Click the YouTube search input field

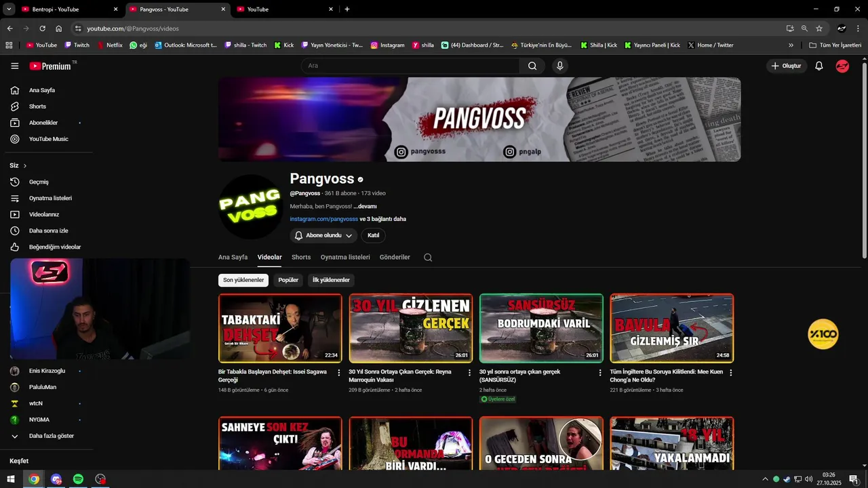pyautogui.click(x=410, y=66)
